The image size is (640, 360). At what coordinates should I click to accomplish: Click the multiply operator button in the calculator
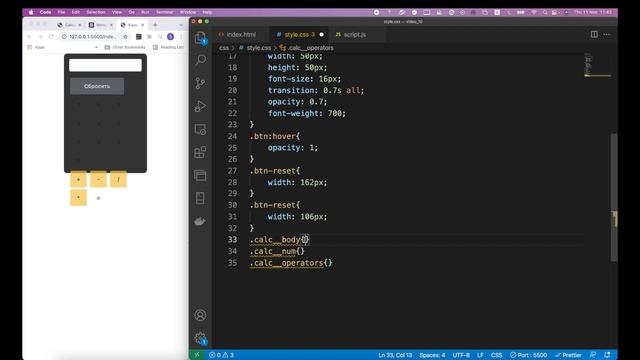point(78,198)
